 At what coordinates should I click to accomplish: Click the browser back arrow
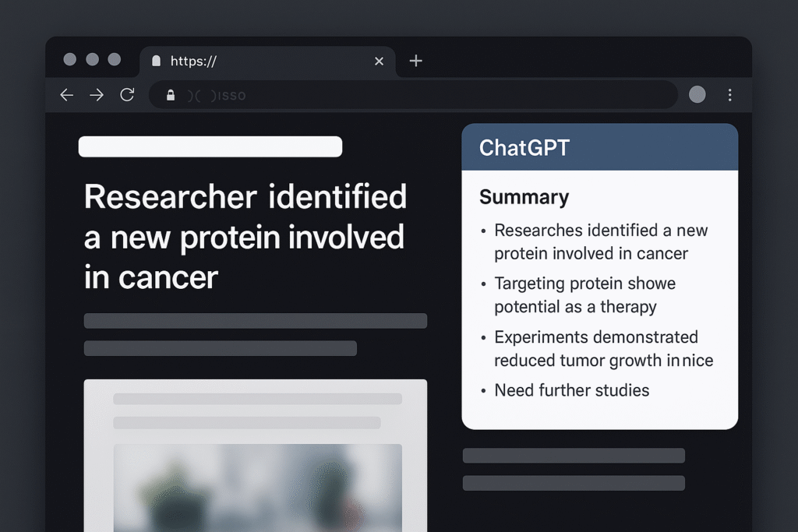(x=66, y=94)
